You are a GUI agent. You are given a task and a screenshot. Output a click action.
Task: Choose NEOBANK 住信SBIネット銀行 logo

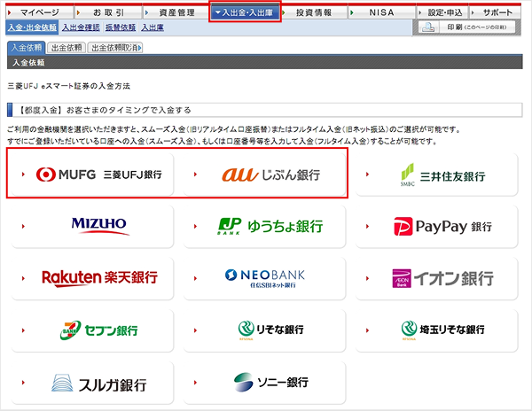[270, 278]
